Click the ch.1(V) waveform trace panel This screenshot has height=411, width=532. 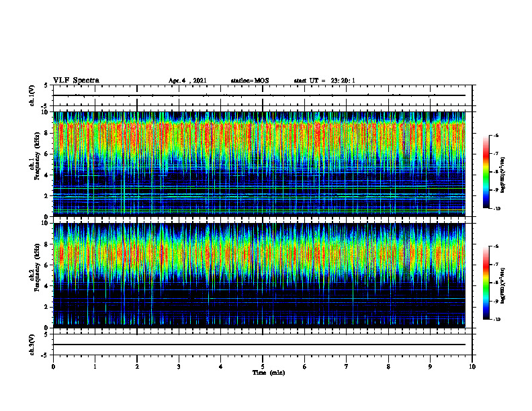point(263,95)
